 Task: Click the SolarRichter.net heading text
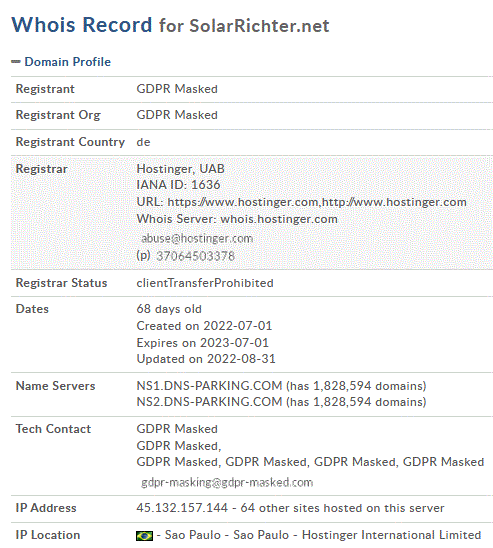(259, 26)
